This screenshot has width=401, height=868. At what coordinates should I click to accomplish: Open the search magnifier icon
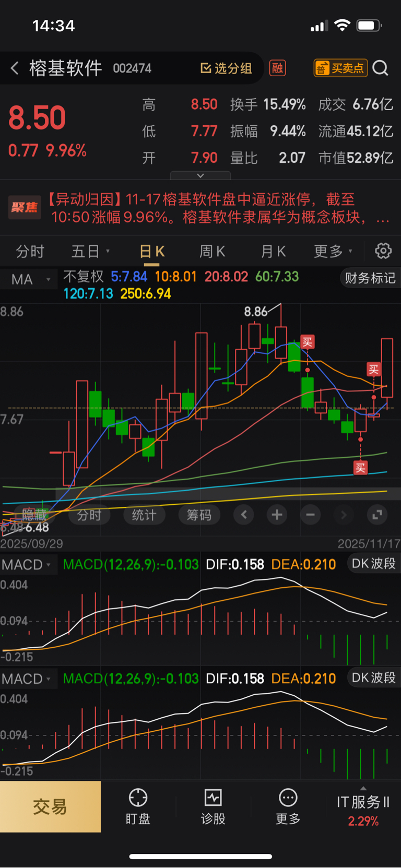coord(381,68)
